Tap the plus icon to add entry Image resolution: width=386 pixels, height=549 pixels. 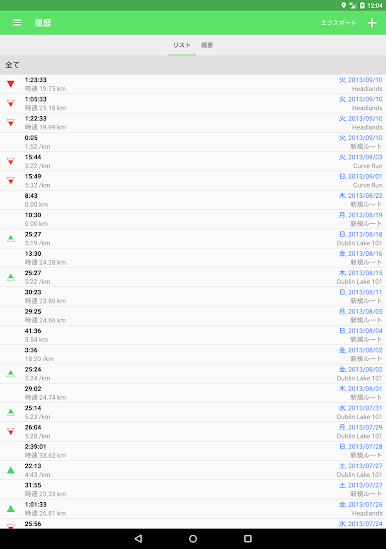coord(372,23)
